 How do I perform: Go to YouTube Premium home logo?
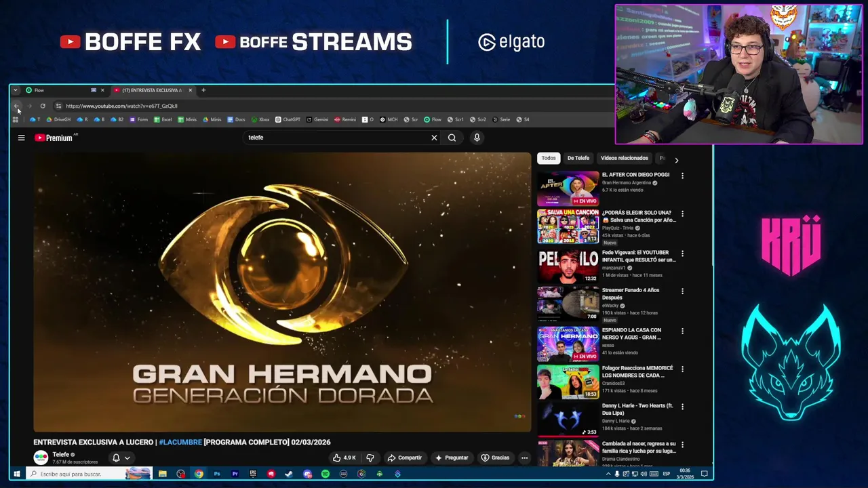54,138
